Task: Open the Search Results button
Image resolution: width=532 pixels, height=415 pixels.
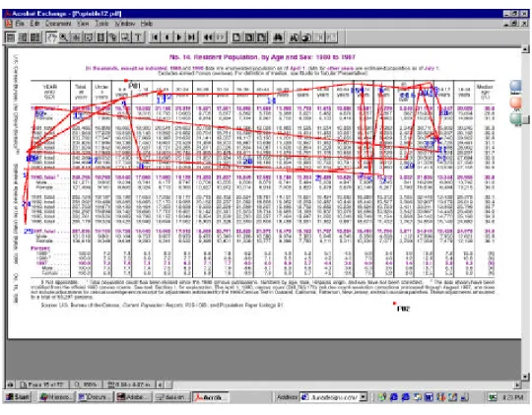Action: 306,37
